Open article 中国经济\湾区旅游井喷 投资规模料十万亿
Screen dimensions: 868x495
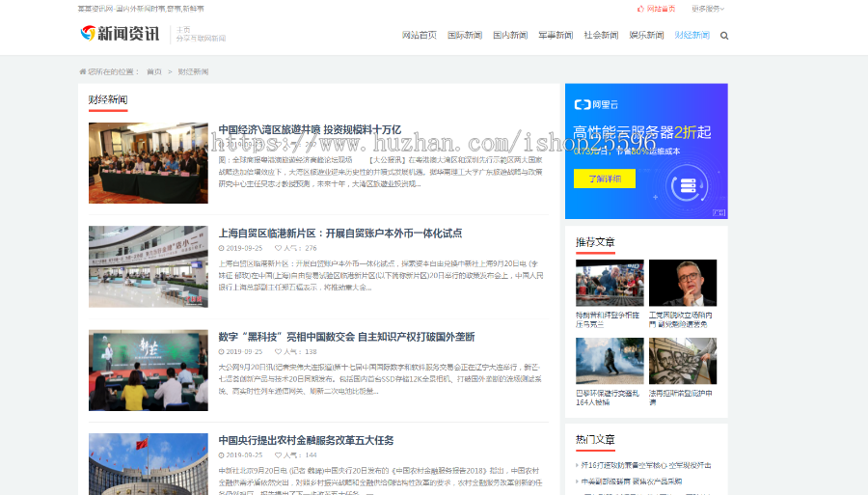click(x=310, y=129)
